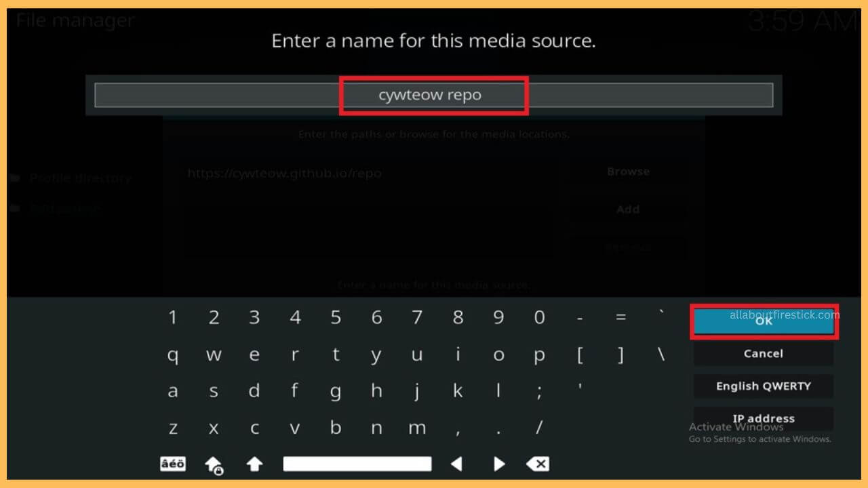This screenshot has height=488, width=868.
Task: Select the cywteow repo name field
Action: [x=433, y=95]
